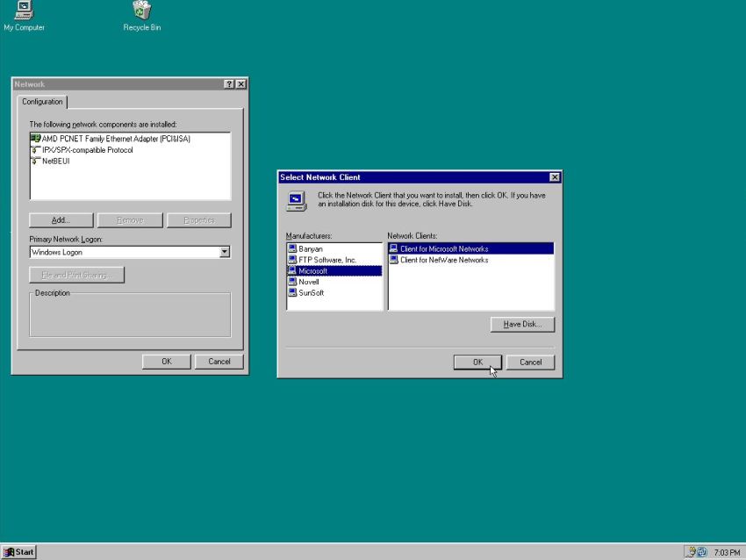This screenshot has height=560, width=746.
Task: Select the IPX/SPX protocol icon
Action: click(35, 150)
